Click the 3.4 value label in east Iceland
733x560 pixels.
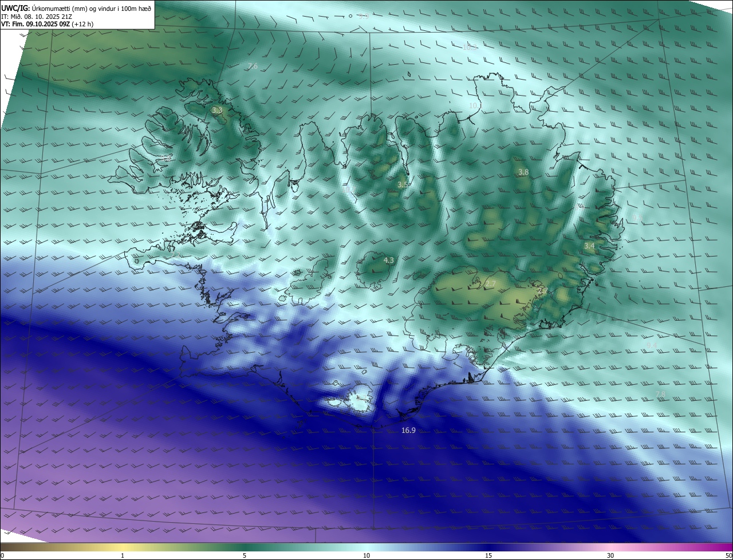pyautogui.click(x=589, y=246)
